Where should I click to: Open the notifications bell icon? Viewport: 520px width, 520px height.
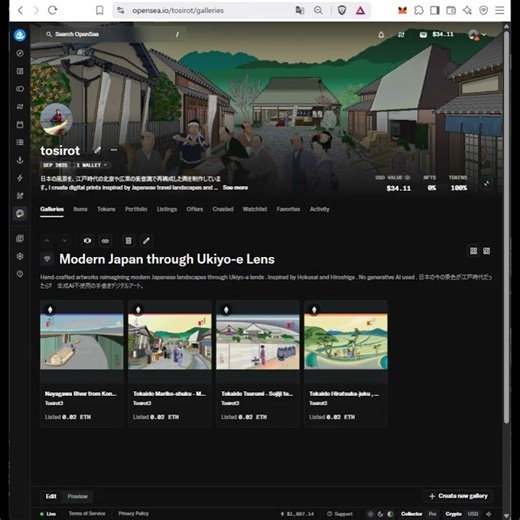pyautogui.click(x=381, y=34)
